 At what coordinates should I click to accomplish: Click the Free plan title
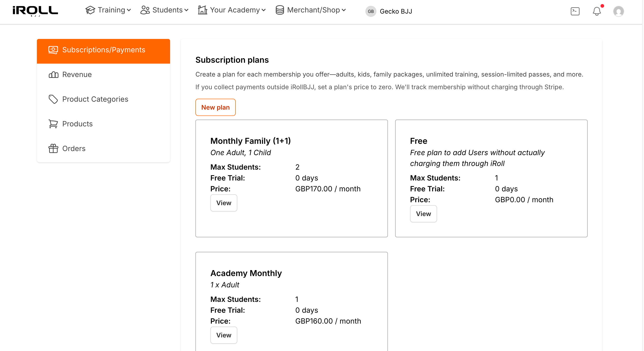point(419,141)
